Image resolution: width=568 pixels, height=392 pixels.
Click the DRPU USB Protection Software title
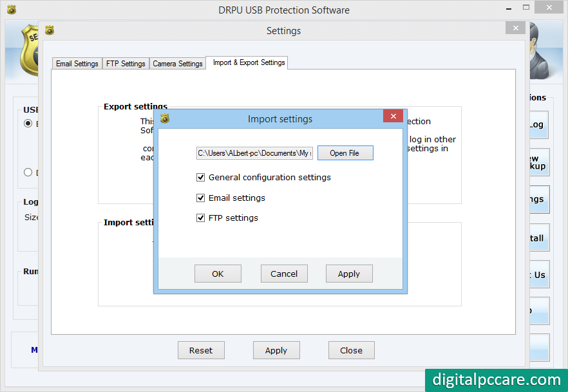click(283, 10)
